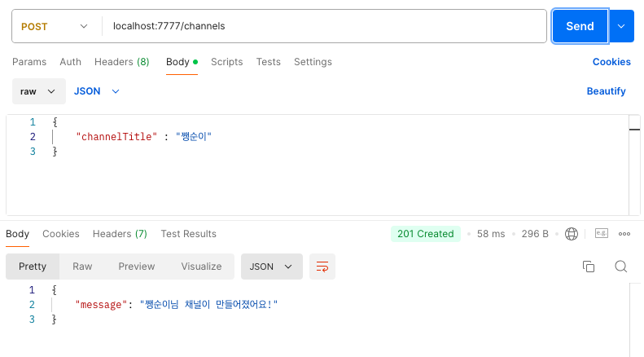This screenshot has height=357, width=644.
Task: Click the request URL input field
Action: [x=325, y=26]
